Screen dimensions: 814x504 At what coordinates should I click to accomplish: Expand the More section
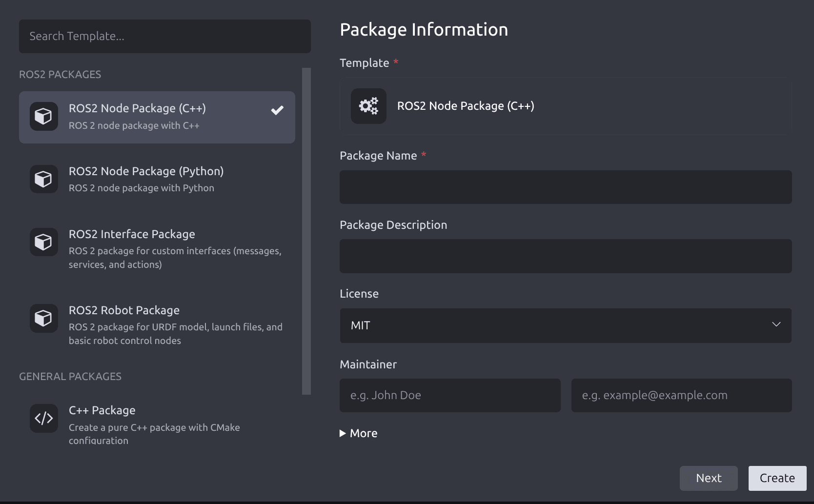[x=358, y=433]
